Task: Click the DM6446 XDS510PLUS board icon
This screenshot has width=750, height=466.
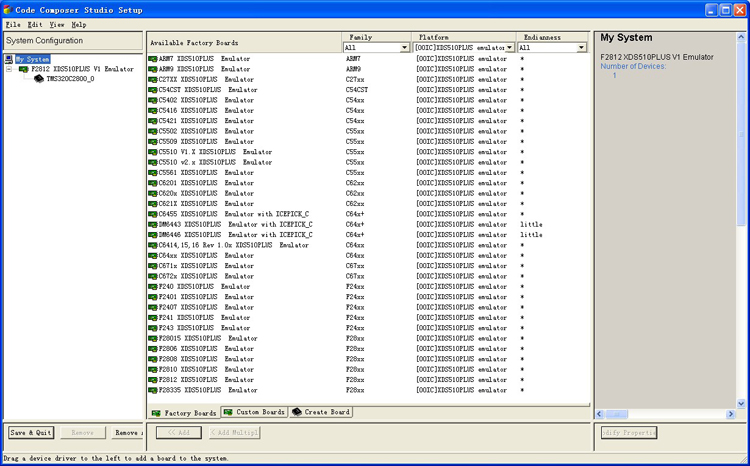Action: coord(153,235)
